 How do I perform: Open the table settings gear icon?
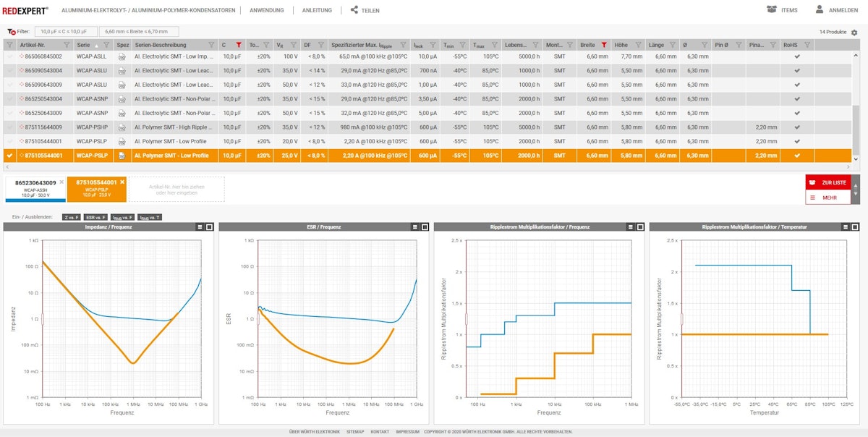[854, 33]
